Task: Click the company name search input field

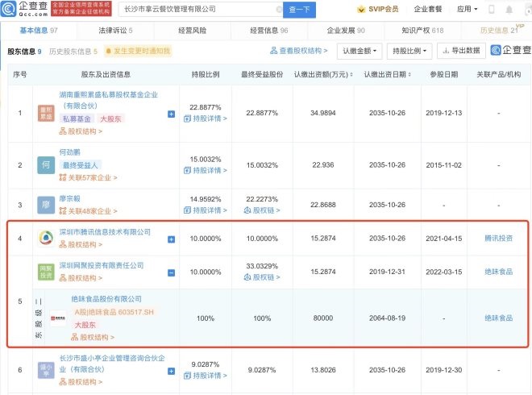Action: (200, 9)
